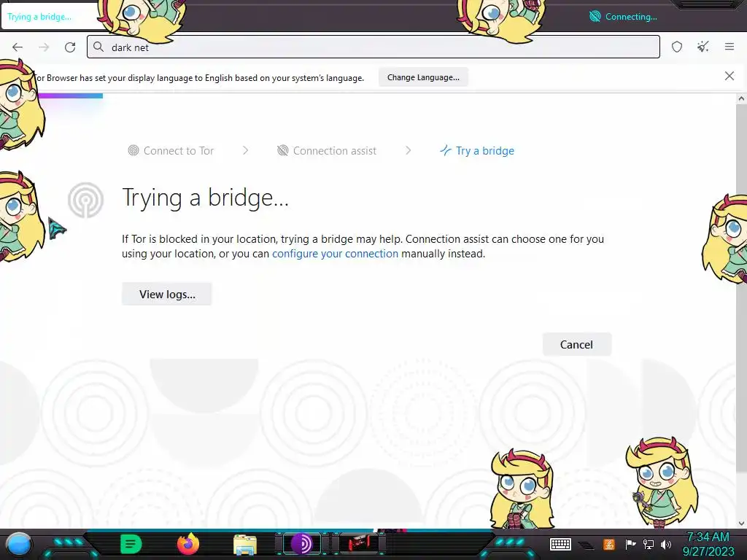Image resolution: width=747 pixels, height=560 pixels.
Task: Open the Action Center flag icon
Action: point(630,544)
